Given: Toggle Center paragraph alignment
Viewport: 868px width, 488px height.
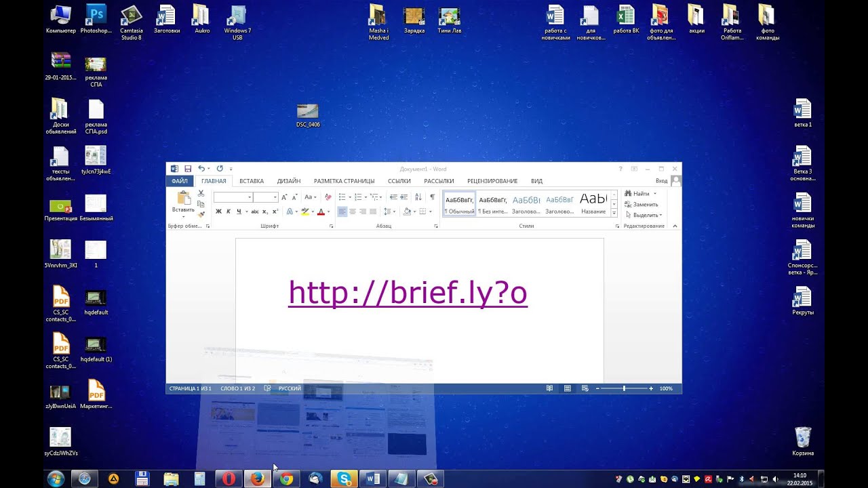Looking at the screenshot, I should 353,211.
